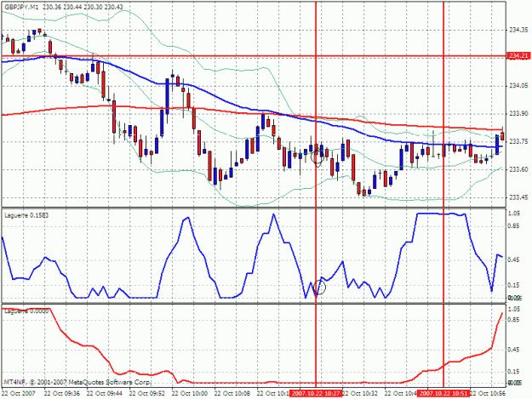
Task: Select the red 234.21 price level label
Action: [x=518, y=56]
